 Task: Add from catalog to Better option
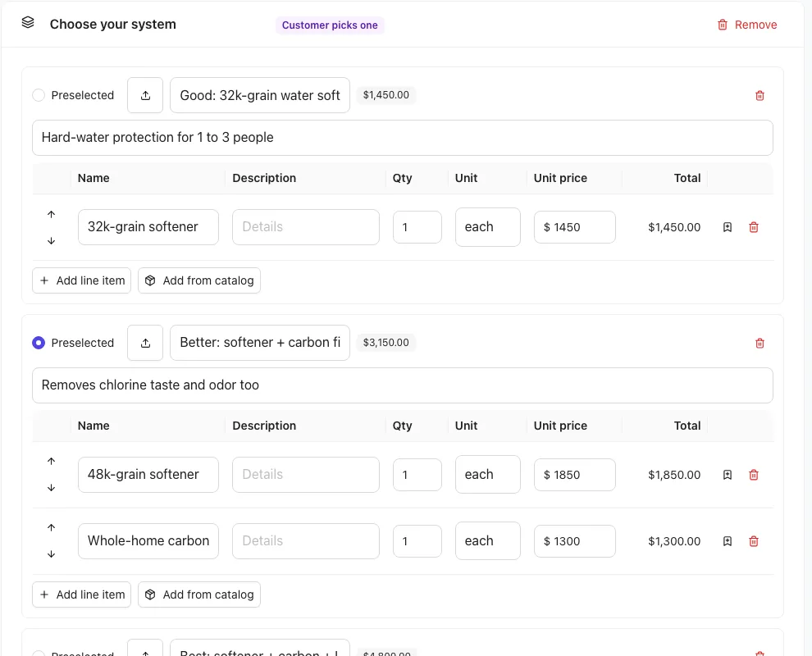pos(199,594)
